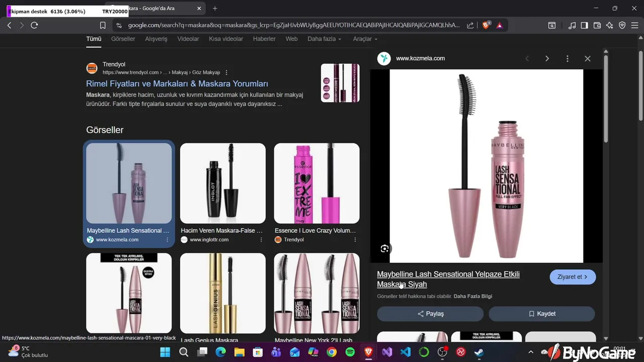Open the Windows Start menu
The image size is (644, 362).
pyautogui.click(x=166, y=352)
